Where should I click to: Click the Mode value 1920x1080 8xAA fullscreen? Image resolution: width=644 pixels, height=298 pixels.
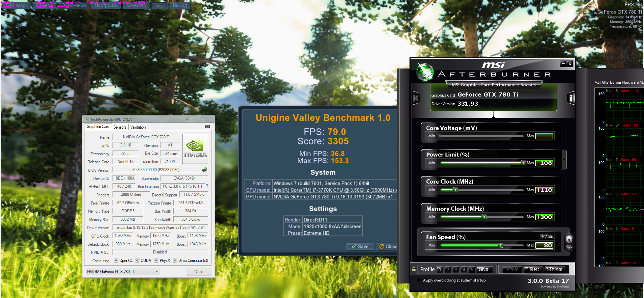(332, 226)
